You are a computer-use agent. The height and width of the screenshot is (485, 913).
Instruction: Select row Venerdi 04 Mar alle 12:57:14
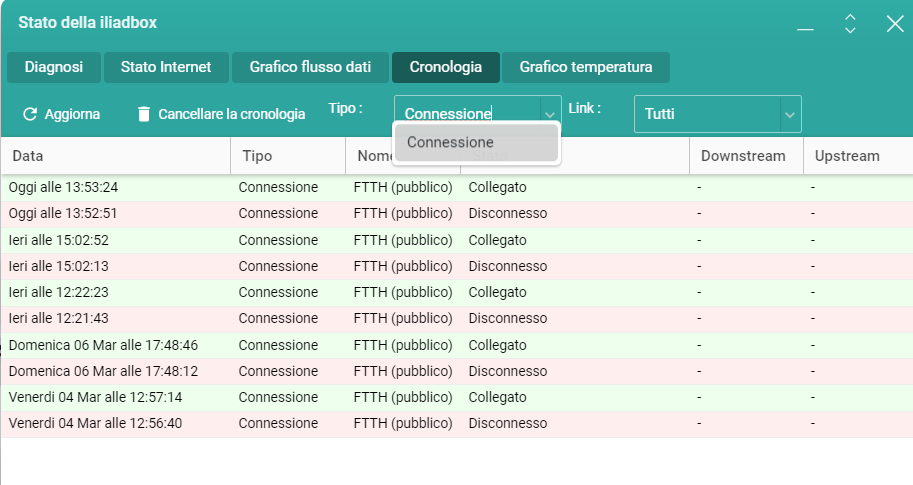456,398
